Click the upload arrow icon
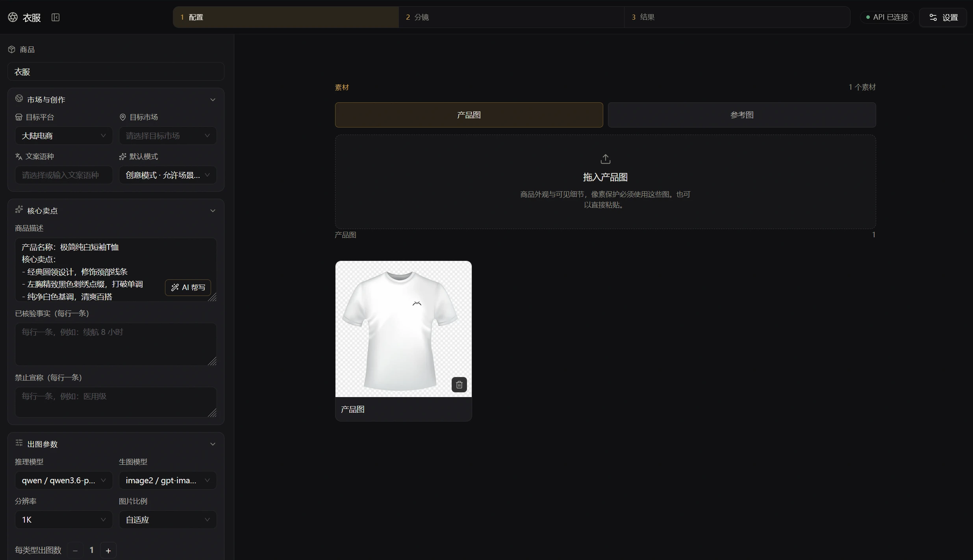The height and width of the screenshot is (560, 973). (x=605, y=159)
